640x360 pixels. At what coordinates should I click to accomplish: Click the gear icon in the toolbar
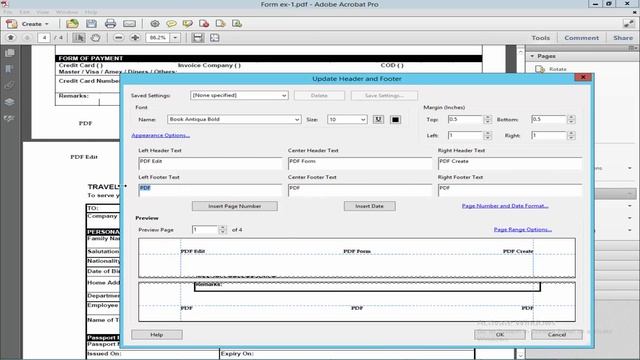(155, 24)
